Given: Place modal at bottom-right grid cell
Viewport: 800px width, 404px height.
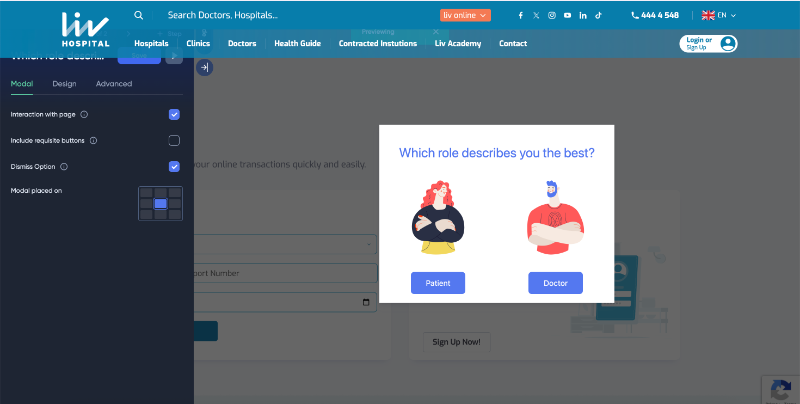Looking at the screenshot, I should click(x=175, y=215).
